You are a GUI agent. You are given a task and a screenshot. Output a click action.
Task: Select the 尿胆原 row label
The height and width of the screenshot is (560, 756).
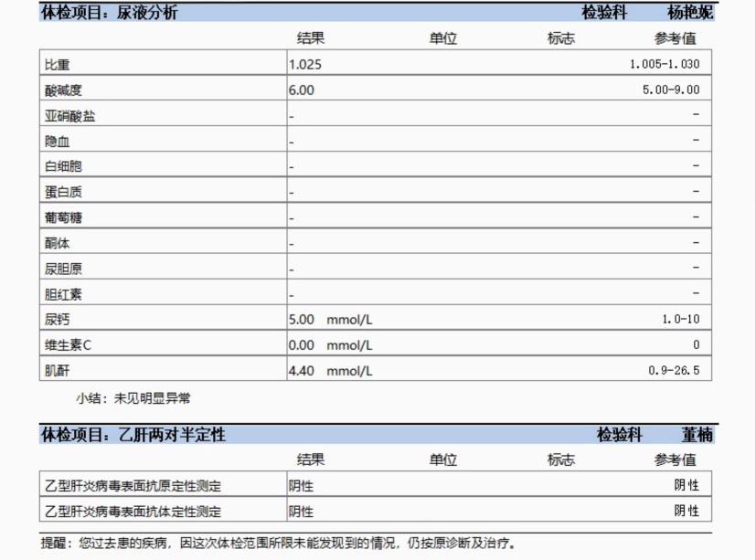point(63,269)
